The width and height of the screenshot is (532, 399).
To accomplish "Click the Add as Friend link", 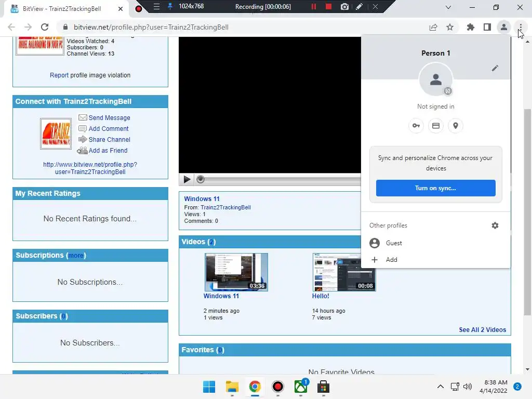I will pyautogui.click(x=108, y=150).
